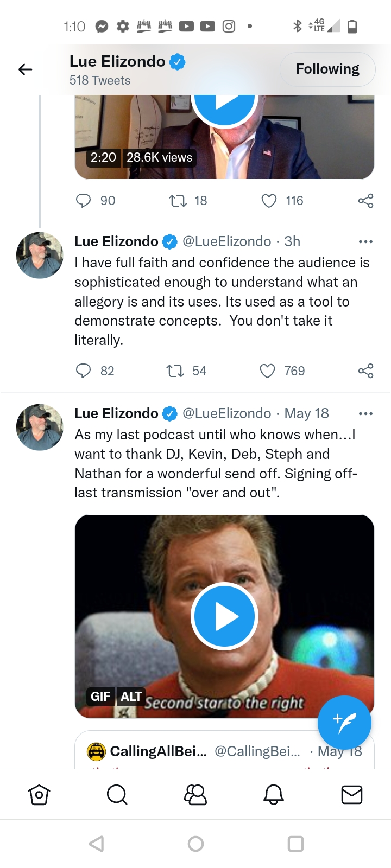Tap the back arrow in header
The image size is (391, 868).
[26, 69]
